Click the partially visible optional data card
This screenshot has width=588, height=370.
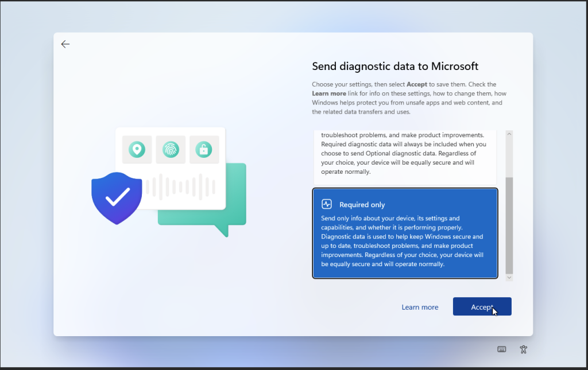(x=405, y=157)
